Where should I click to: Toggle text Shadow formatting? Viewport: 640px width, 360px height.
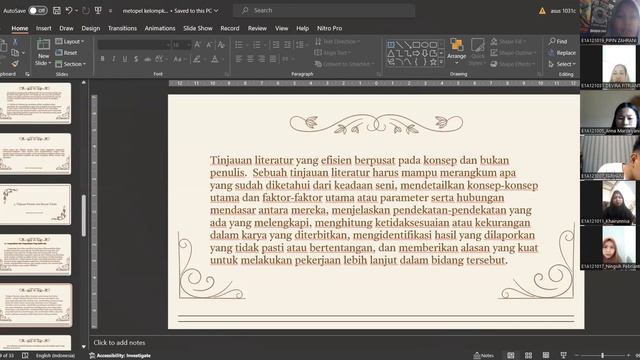tap(136, 59)
